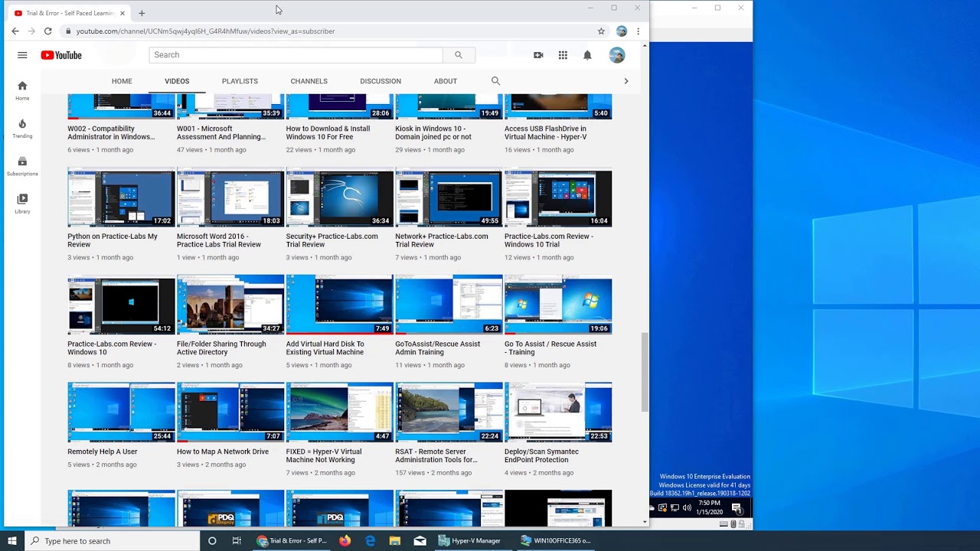
Task: Go to Home in the sidebar
Action: coord(22,90)
